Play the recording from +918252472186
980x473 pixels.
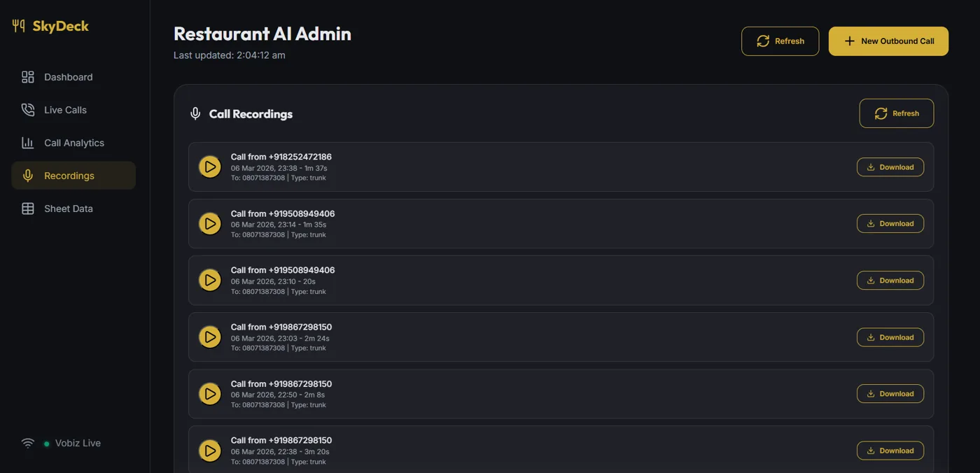pyautogui.click(x=210, y=167)
